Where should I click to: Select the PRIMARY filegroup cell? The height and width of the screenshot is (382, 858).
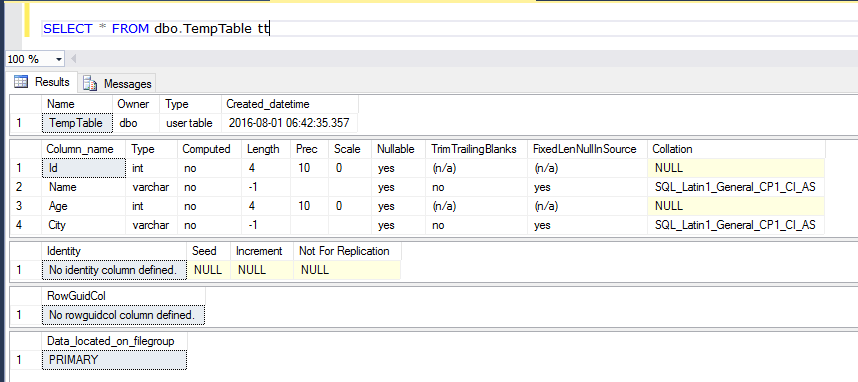click(x=114, y=360)
